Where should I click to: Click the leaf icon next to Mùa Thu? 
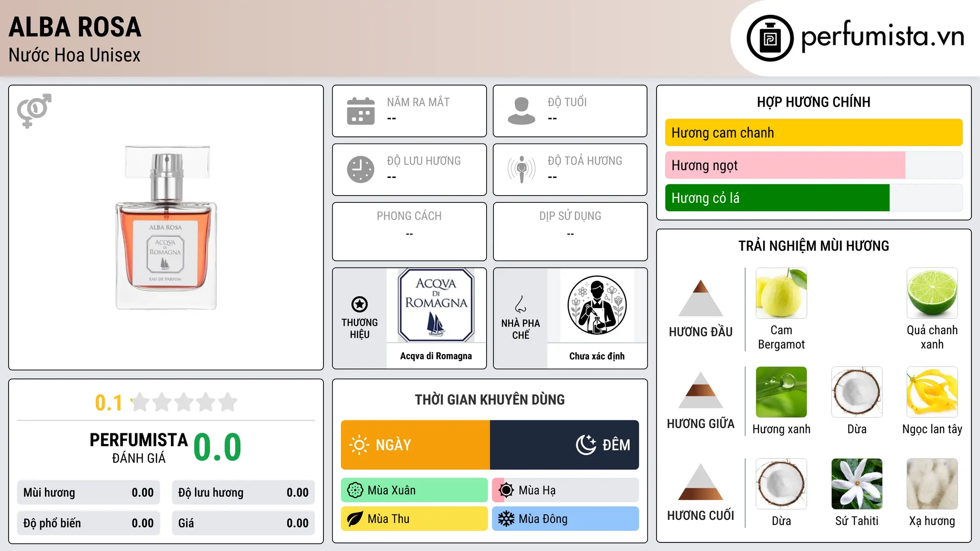click(355, 519)
